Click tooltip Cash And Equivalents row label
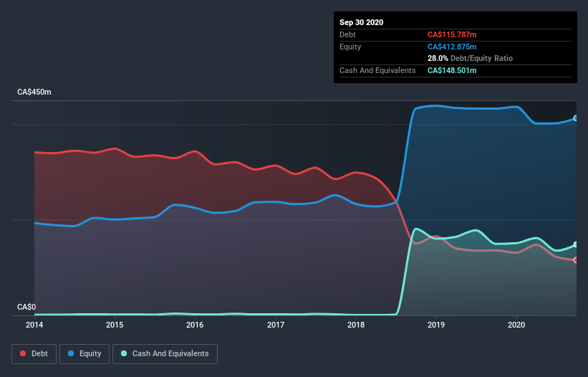 pyautogui.click(x=377, y=70)
